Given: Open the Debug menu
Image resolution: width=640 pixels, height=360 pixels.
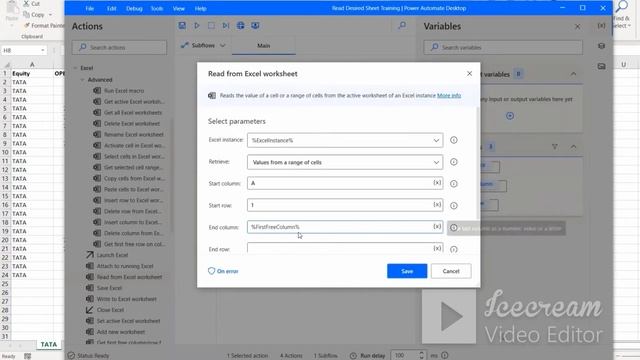Looking at the screenshot, I should (x=134, y=8).
